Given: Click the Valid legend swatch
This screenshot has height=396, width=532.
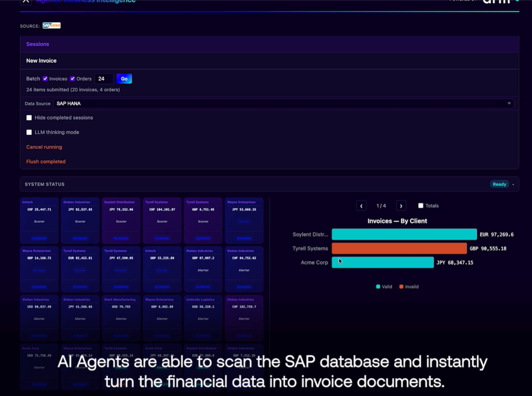Looking at the screenshot, I should 378,287.
